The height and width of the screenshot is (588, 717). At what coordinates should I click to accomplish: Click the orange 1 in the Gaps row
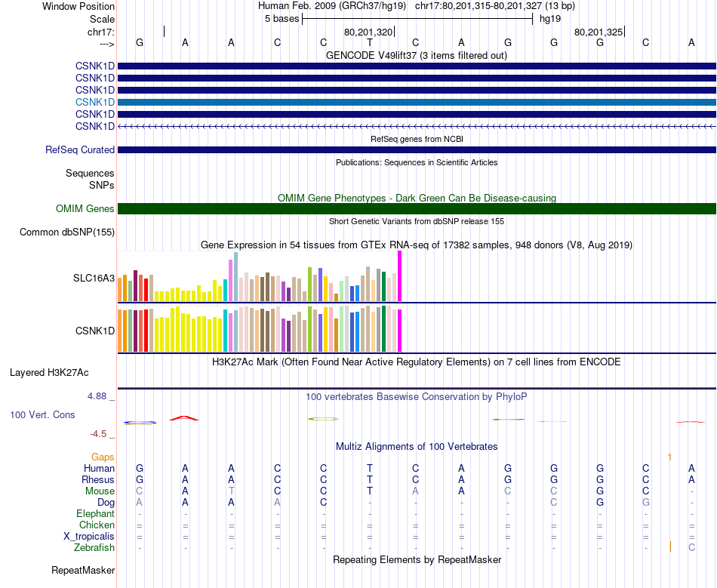tap(669, 457)
